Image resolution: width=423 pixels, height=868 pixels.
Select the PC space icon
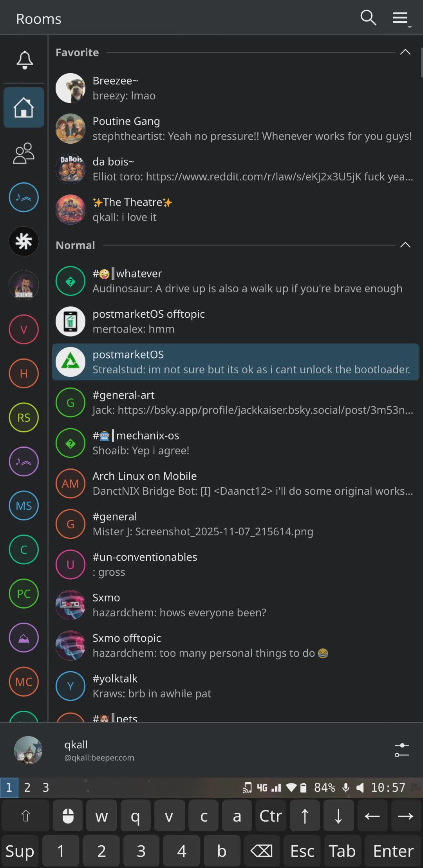tap(24, 594)
